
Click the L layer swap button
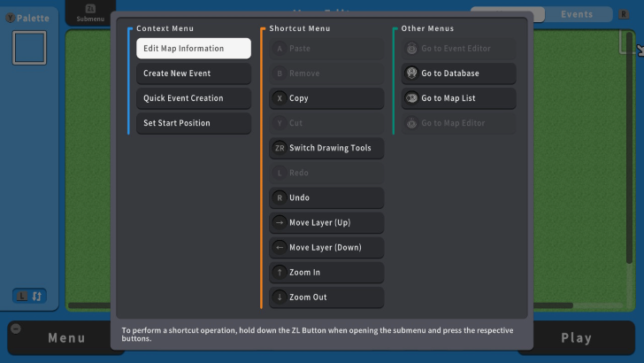click(x=29, y=296)
